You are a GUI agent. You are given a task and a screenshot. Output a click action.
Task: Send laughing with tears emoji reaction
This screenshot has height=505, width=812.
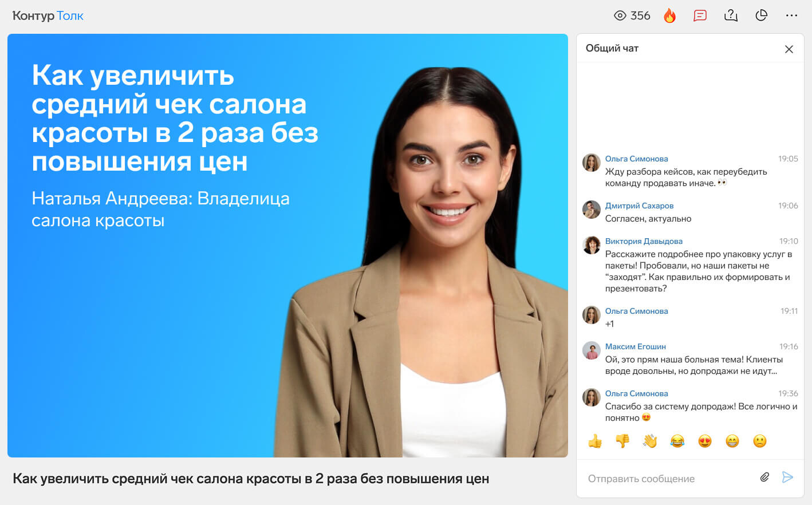coord(677,441)
